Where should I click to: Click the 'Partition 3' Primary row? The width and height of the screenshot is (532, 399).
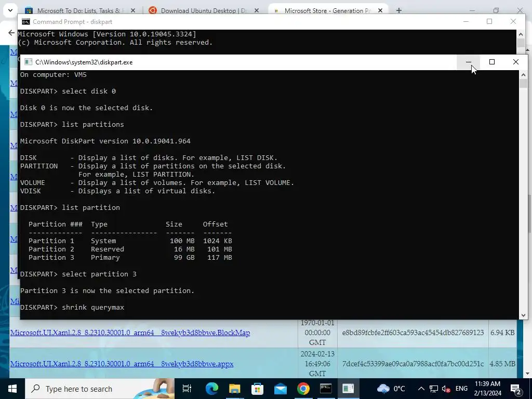click(130, 258)
